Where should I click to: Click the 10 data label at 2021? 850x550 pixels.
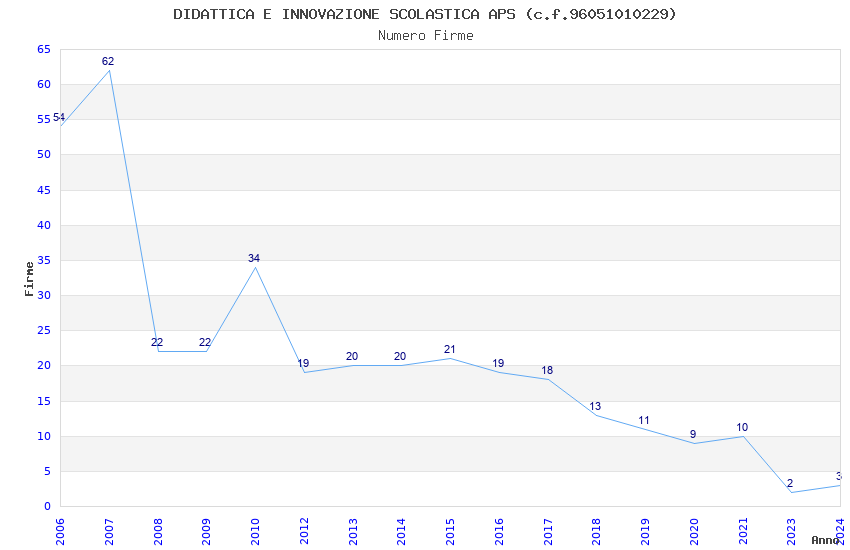point(742,427)
